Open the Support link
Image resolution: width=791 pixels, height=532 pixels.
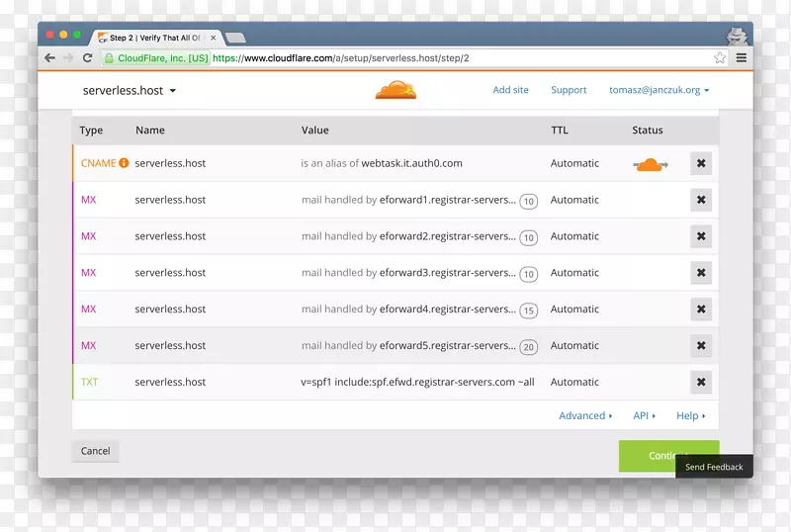569,90
